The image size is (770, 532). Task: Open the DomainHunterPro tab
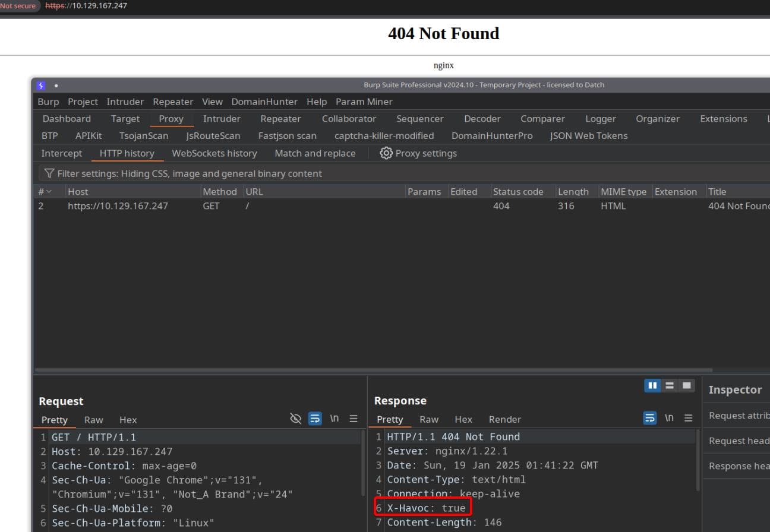492,135
